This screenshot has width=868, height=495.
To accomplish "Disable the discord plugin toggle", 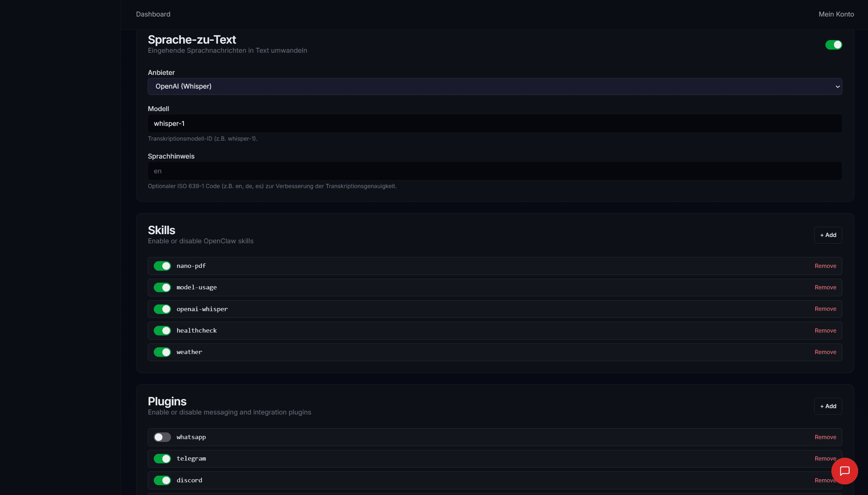I will (162, 480).
